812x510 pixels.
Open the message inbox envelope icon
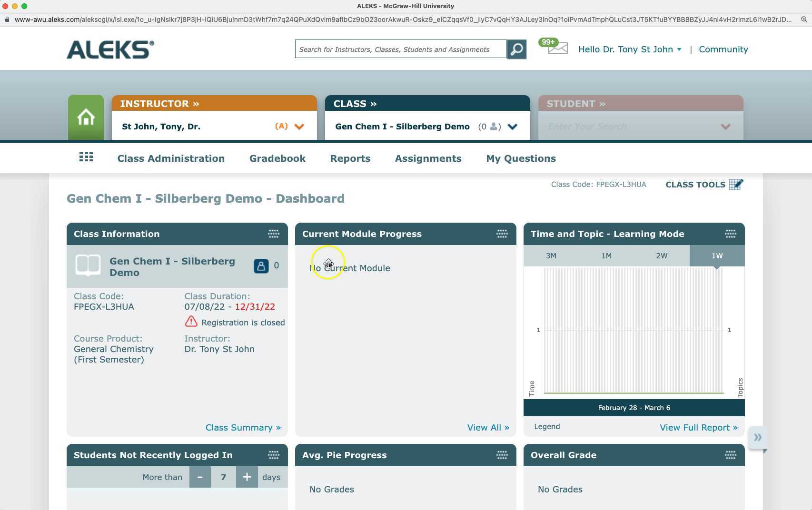[x=557, y=48]
